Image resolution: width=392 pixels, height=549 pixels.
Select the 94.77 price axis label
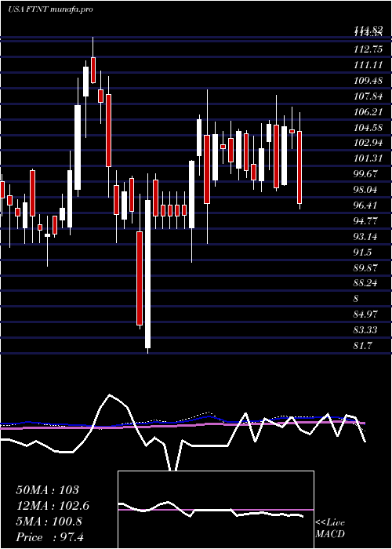(x=366, y=221)
